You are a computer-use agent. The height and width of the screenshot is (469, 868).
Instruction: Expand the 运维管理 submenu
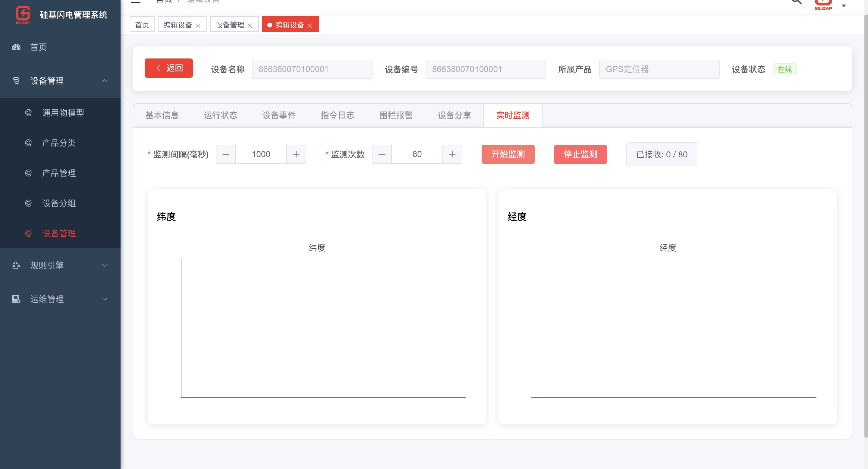click(105, 299)
